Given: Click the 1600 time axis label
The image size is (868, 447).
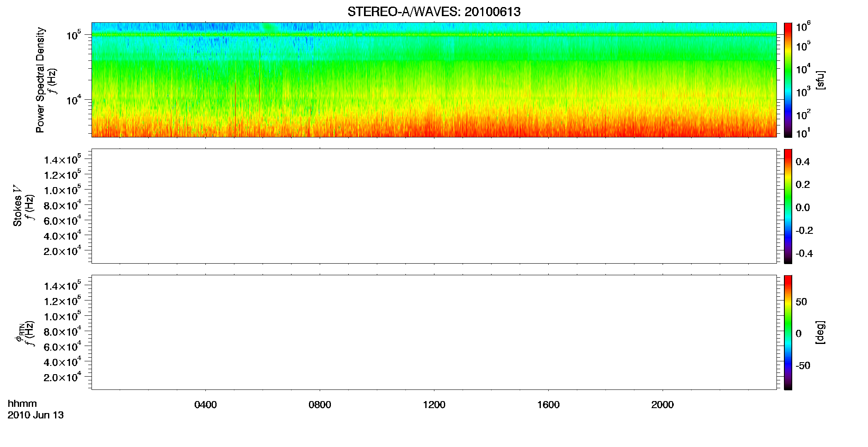Looking at the screenshot, I should 548,405.
